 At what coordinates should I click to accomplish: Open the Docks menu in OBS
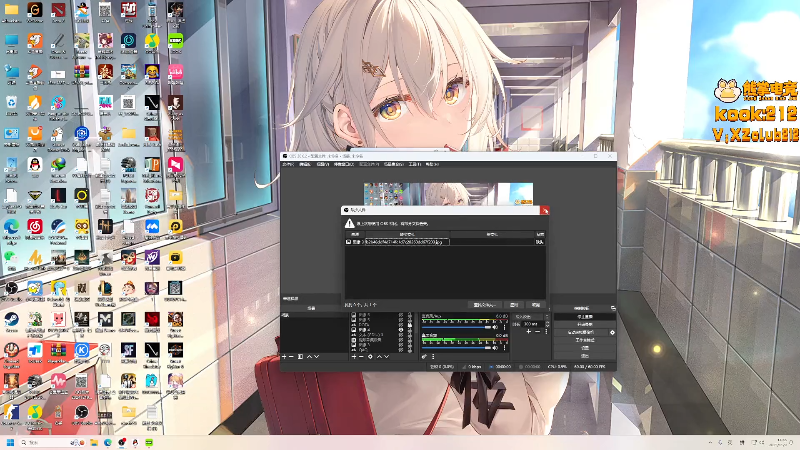pyautogui.click(x=343, y=164)
